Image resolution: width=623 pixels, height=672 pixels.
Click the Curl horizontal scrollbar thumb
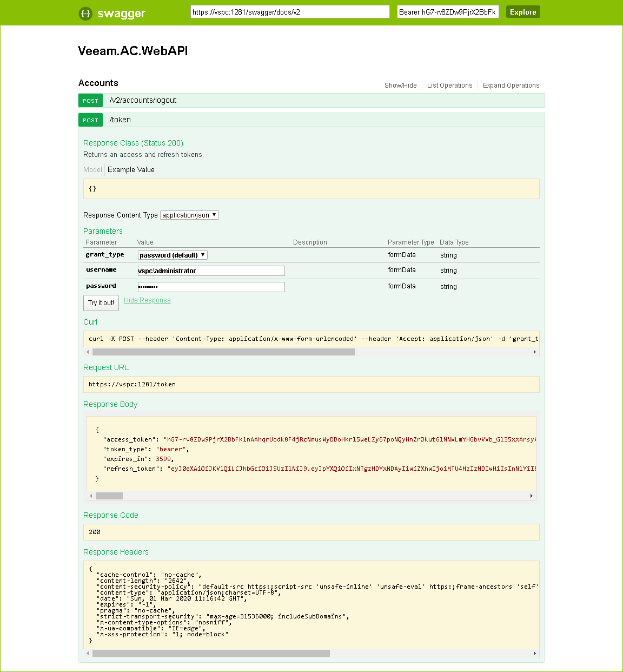point(223,352)
